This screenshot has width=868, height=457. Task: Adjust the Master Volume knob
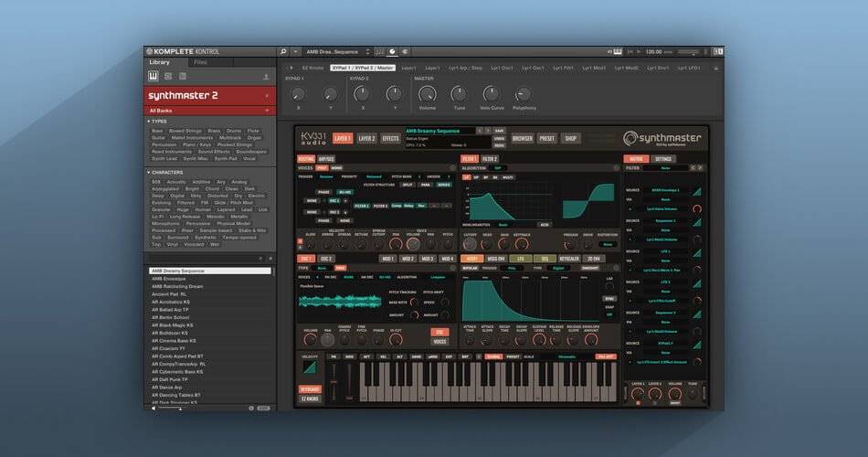coord(427,94)
